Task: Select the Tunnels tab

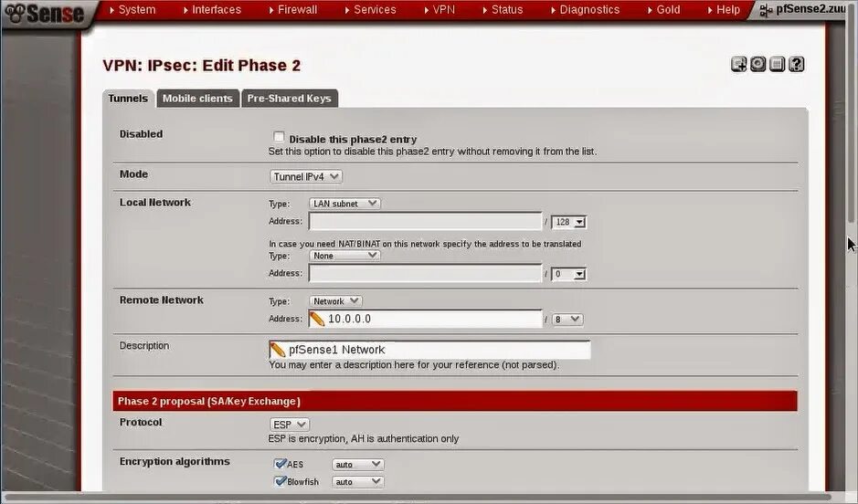Action: (128, 99)
